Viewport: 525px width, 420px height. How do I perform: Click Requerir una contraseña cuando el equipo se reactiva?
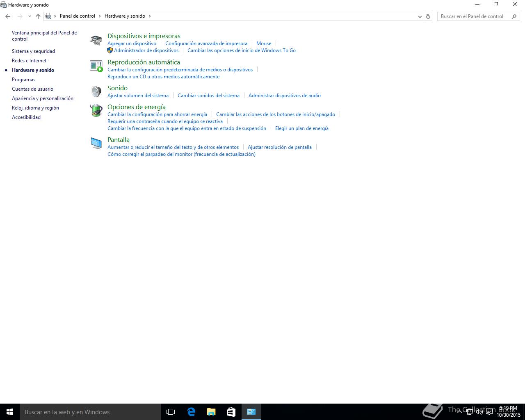coord(165,121)
